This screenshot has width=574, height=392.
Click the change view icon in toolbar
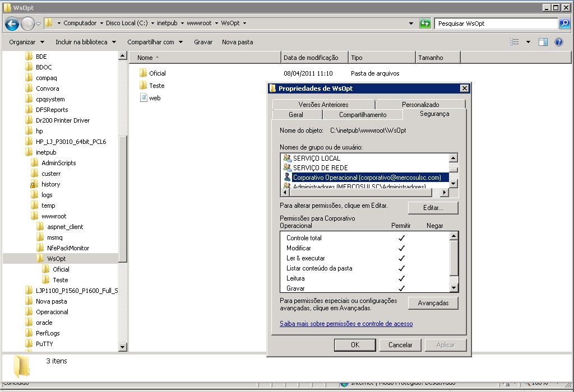[514, 42]
